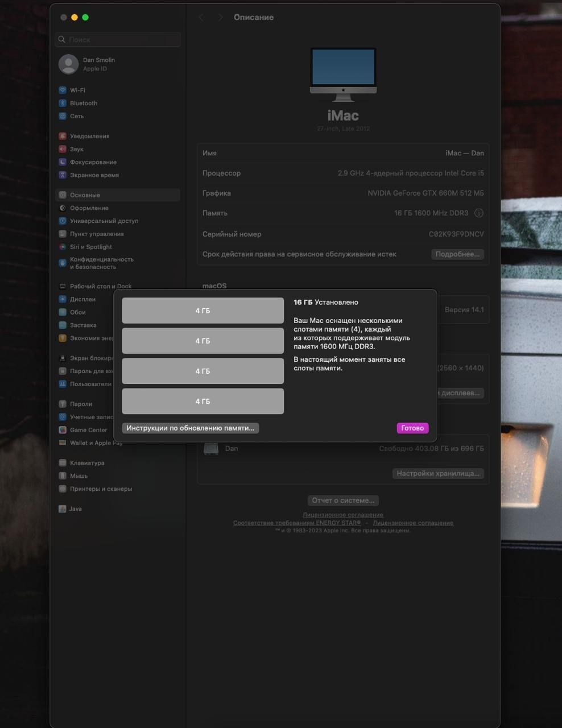Click the serial number C02K93F9DNCV

456,234
